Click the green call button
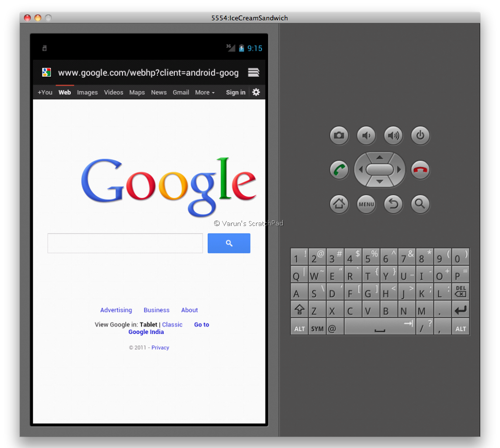Image resolution: width=500 pixels, height=448 pixels. click(x=339, y=170)
